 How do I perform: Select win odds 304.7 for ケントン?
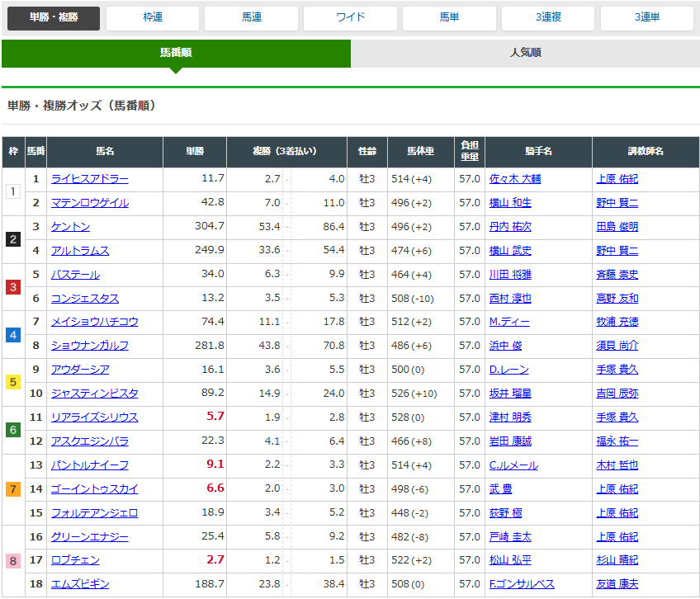point(210,226)
